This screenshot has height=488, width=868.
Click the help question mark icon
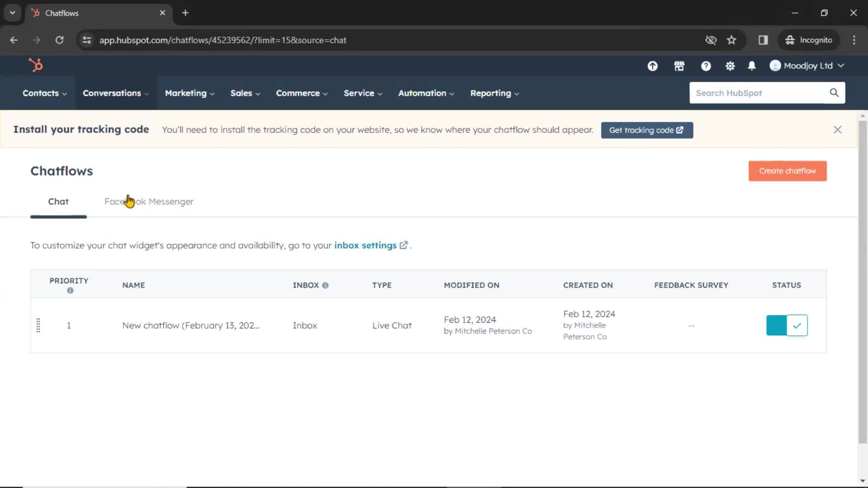click(706, 66)
